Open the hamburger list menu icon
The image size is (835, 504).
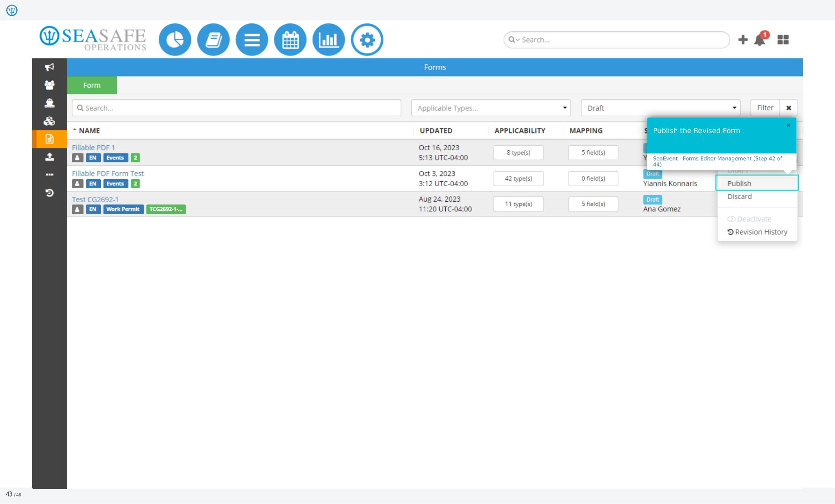tap(252, 40)
